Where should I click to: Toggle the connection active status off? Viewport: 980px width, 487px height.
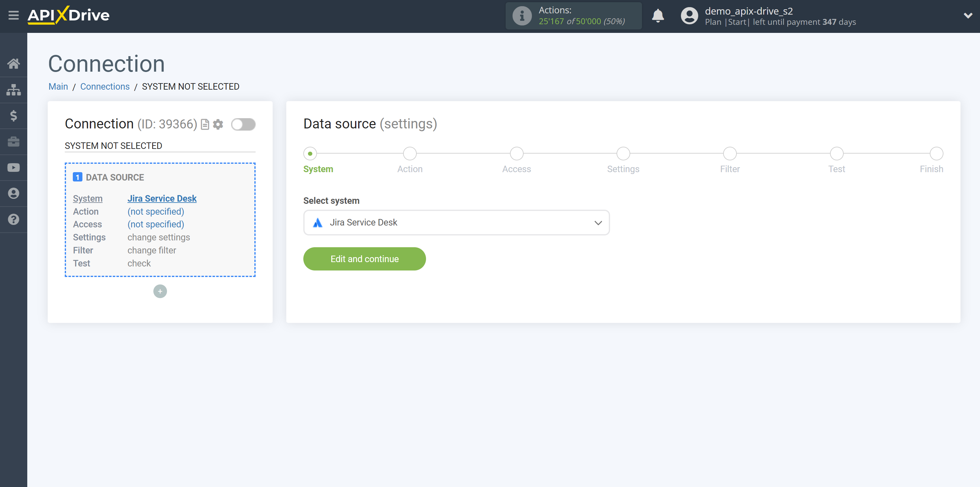244,124
